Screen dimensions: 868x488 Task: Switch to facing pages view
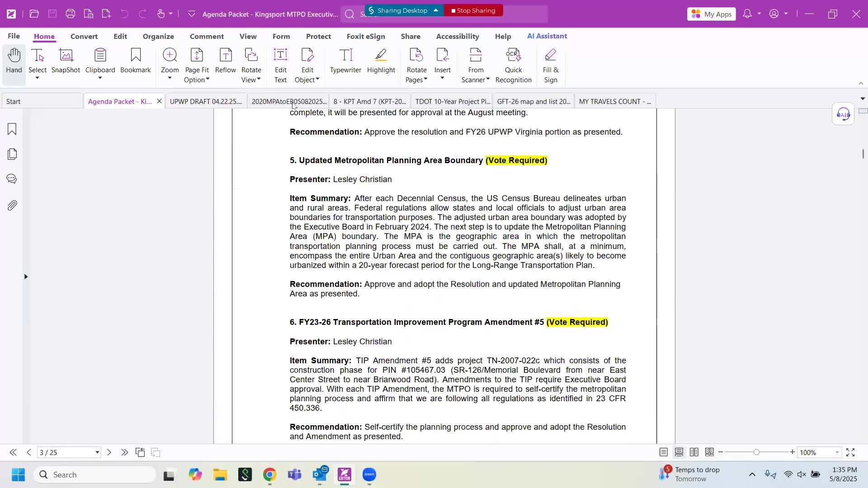[x=694, y=452]
